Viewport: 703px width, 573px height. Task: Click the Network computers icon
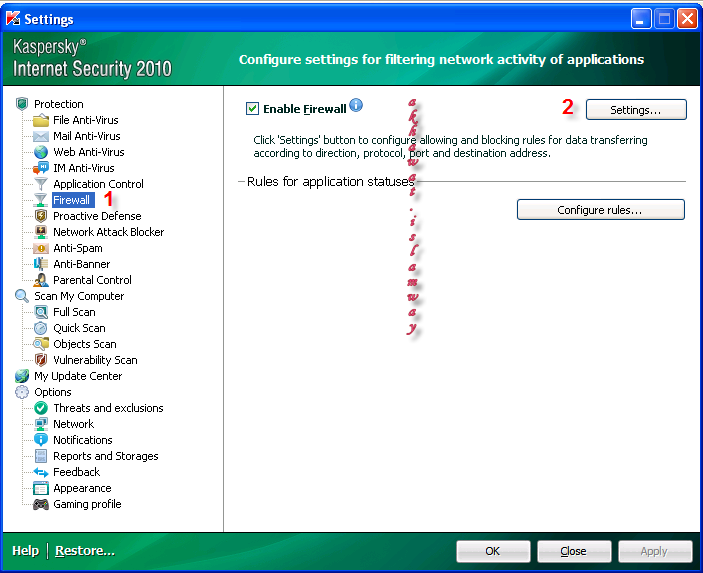[x=41, y=424]
